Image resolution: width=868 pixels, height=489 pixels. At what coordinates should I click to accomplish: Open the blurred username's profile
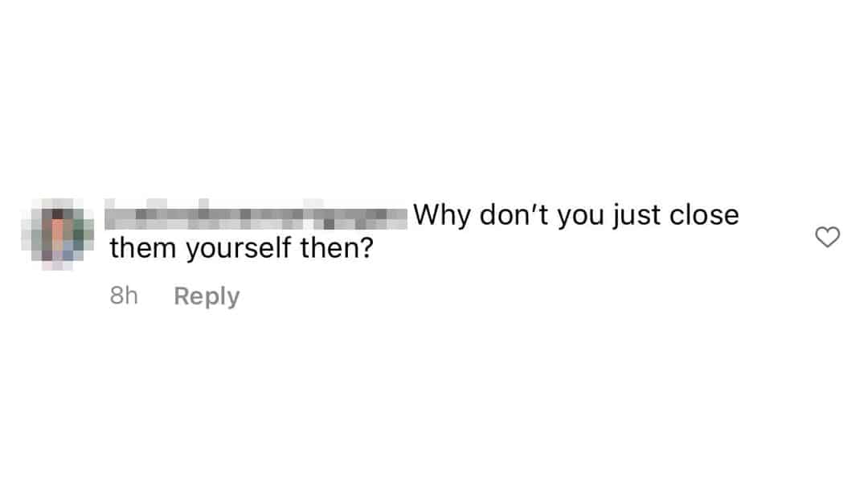click(x=256, y=214)
